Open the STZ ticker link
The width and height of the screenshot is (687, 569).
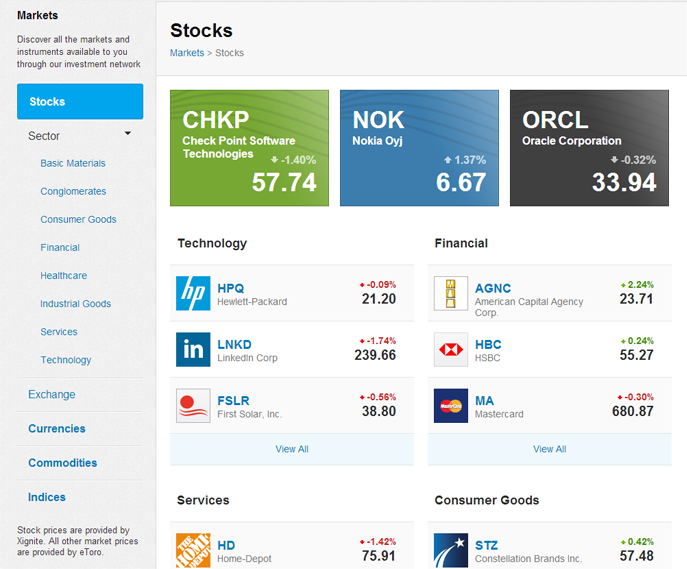[x=486, y=545]
